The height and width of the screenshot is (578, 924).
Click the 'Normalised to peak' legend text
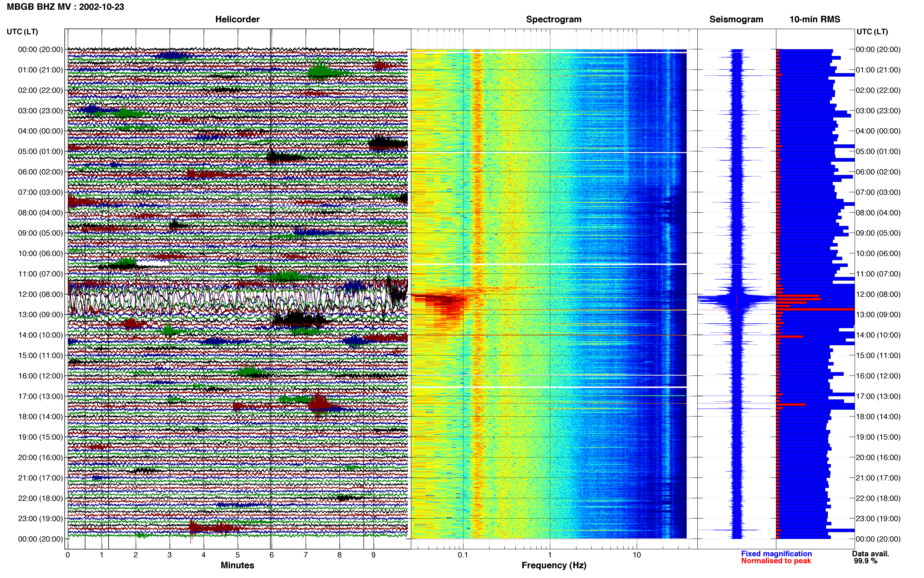[x=776, y=561]
